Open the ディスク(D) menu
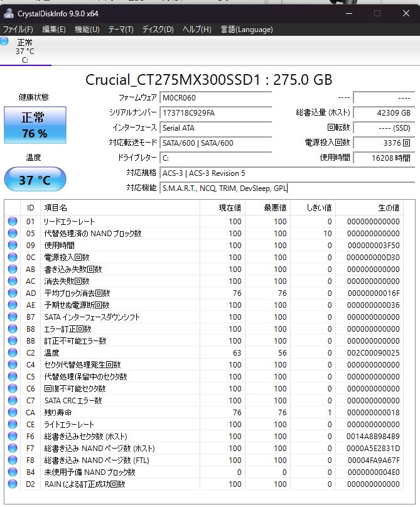This screenshot has height=507, width=420. click(x=158, y=30)
